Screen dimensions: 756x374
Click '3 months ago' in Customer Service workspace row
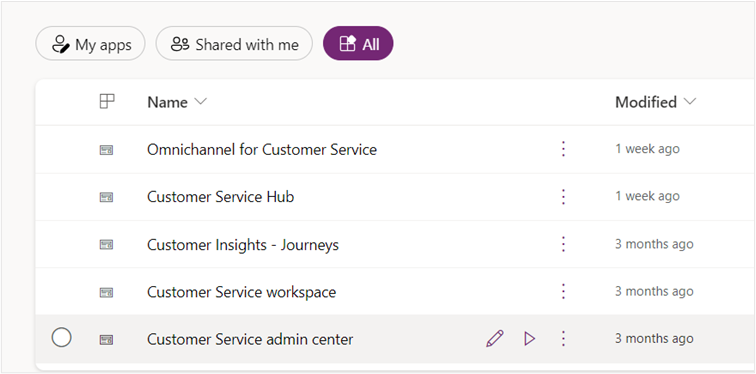(654, 291)
